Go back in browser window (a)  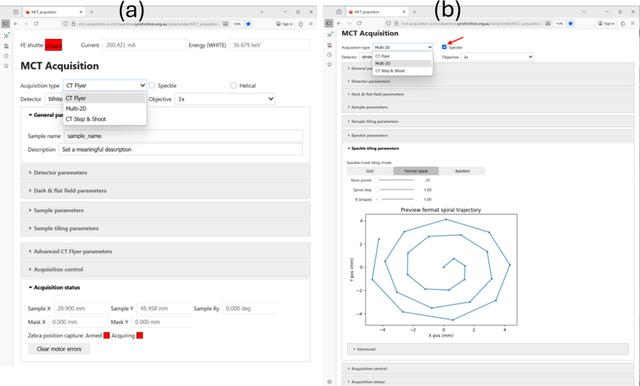(16, 24)
